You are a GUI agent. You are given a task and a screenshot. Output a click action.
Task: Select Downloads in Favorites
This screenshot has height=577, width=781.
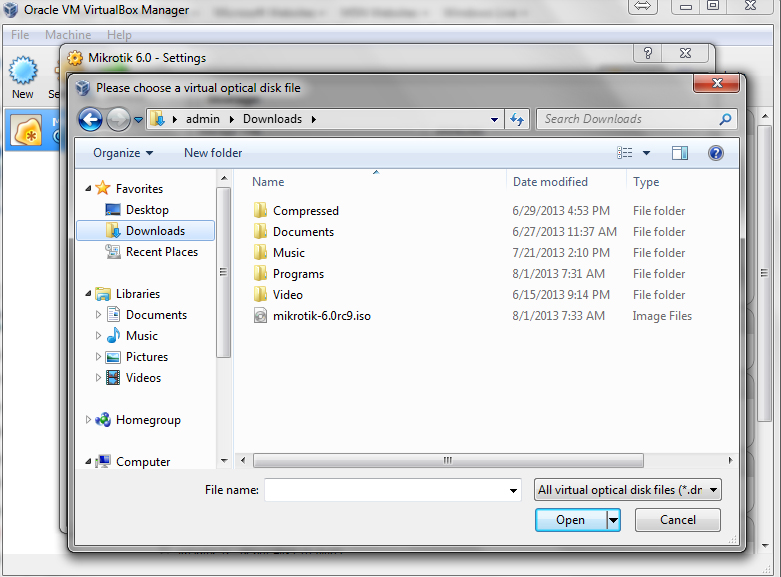[146, 231]
